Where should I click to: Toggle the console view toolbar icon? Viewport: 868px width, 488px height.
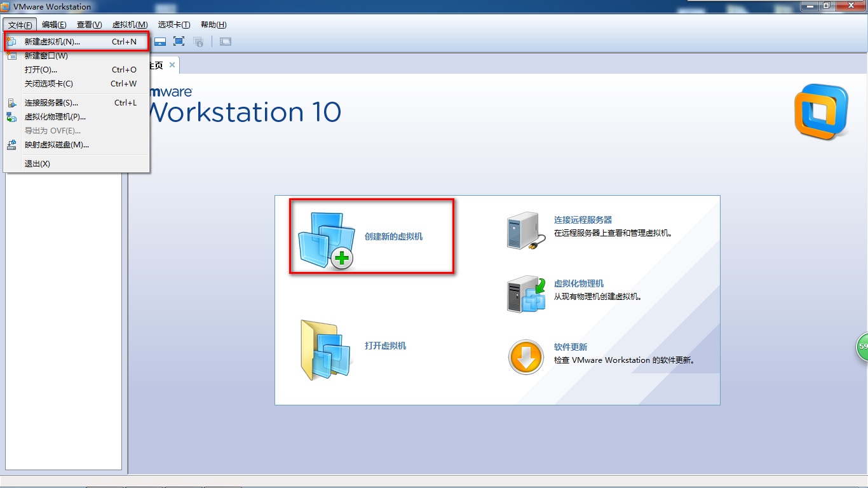(x=226, y=42)
